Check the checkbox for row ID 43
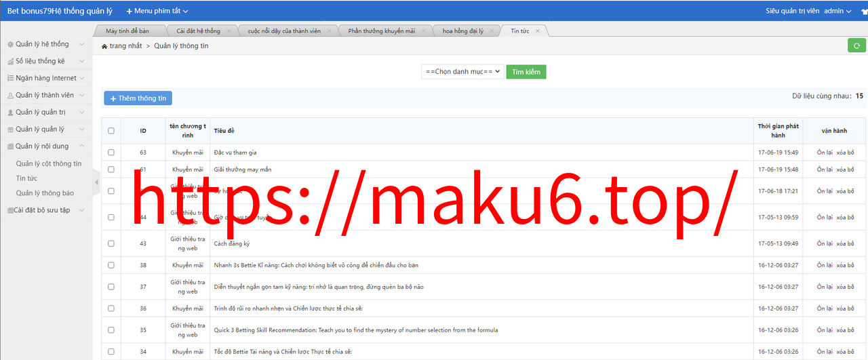 [x=111, y=243]
